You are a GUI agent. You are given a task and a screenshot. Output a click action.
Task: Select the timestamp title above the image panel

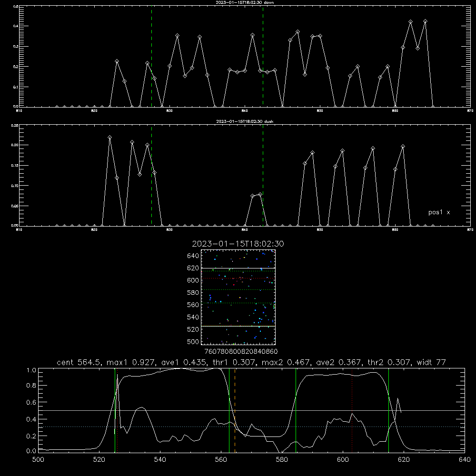[x=238, y=244]
